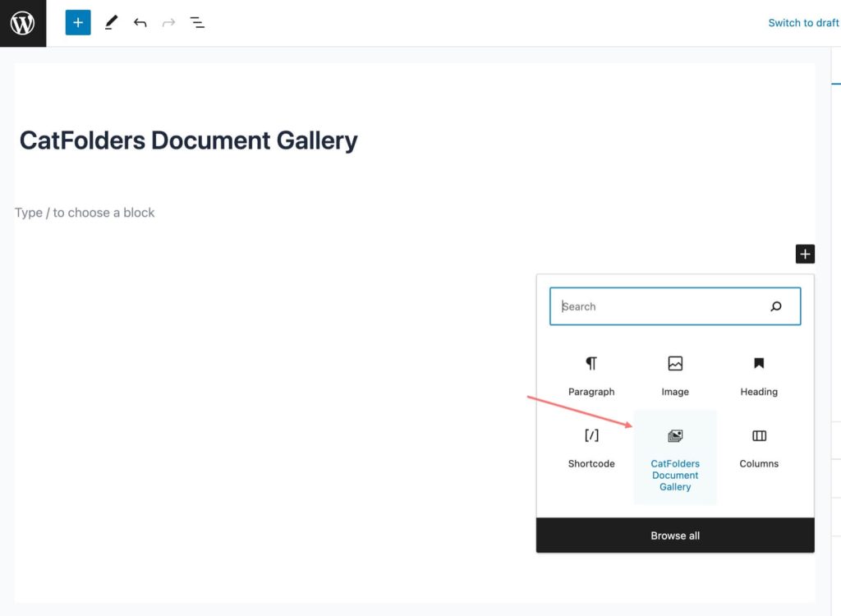Image resolution: width=841 pixels, height=616 pixels.
Task: Click the highlighted CatFolders tile label text
Action: pyautogui.click(x=674, y=475)
